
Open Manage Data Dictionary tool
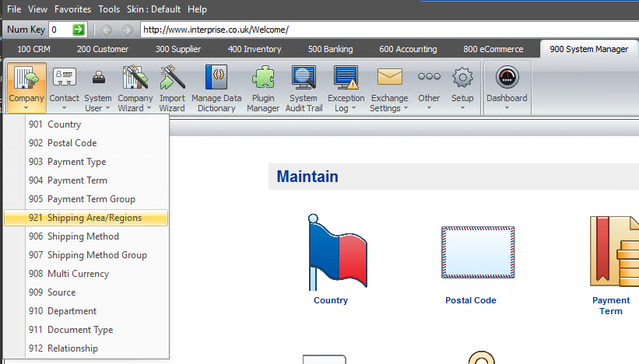pyautogui.click(x=216, y=80)
